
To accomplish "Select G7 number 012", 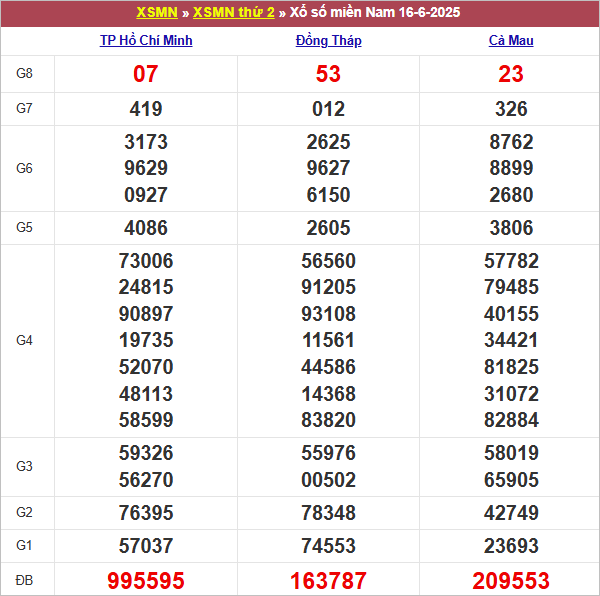I will point(328,109).
